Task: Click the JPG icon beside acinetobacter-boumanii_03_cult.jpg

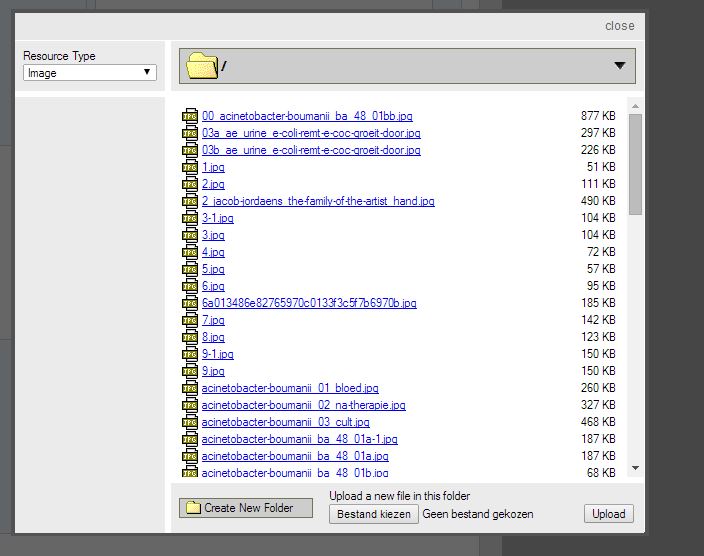Action: (189, 422)
